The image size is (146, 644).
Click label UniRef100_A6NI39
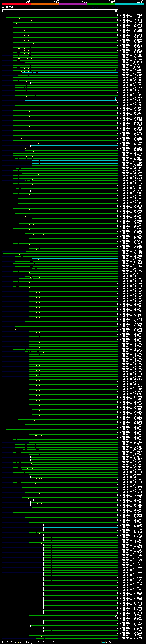pyautogui.click(x=131, y=532)
